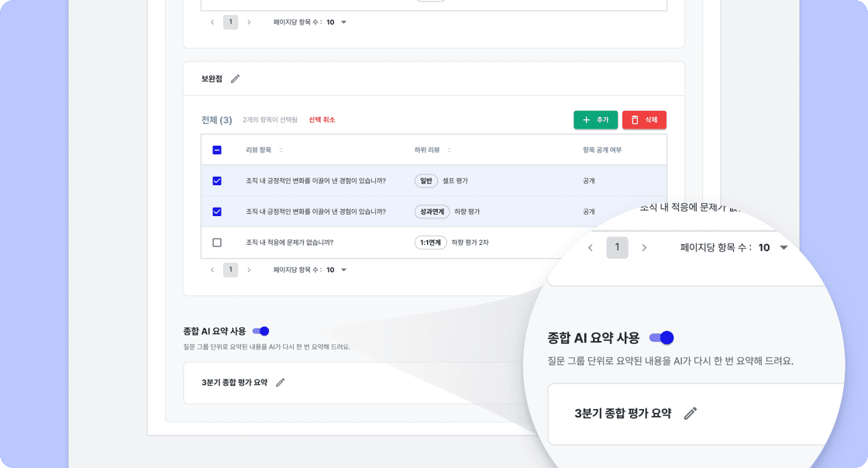Enable the 종합 AI 요약 사용 toggle
The width and height of the screenshot is (868, 468).
point(261,330)
